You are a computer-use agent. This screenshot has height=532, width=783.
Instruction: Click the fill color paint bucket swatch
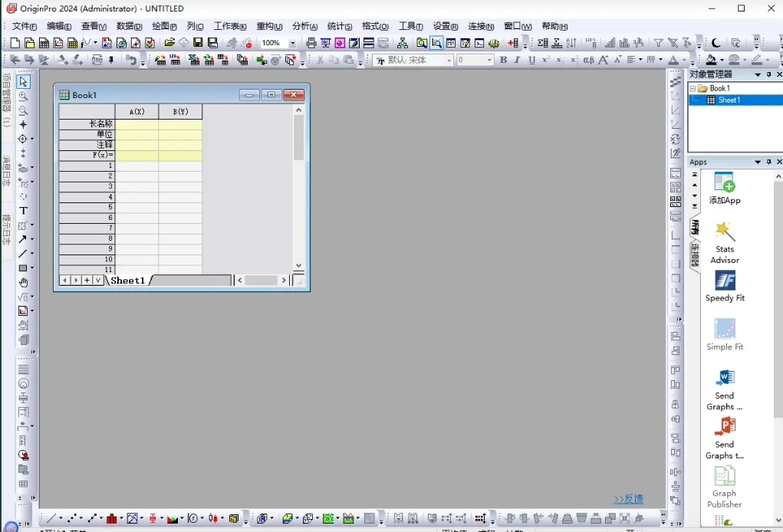(x=712, y=60)
